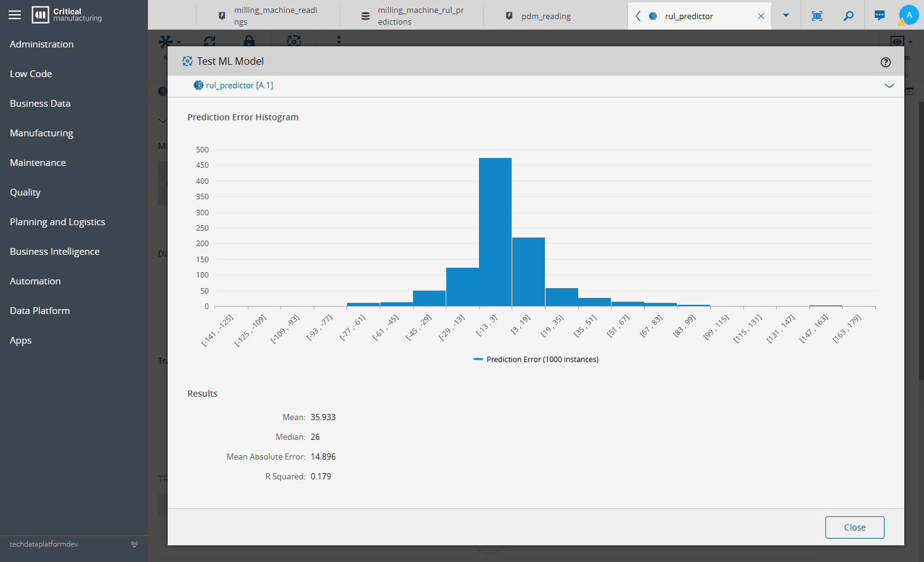924x562 pixels.
Task: Open the dropdown arrow next to rul_predictor tab
Action: point(785,15)
